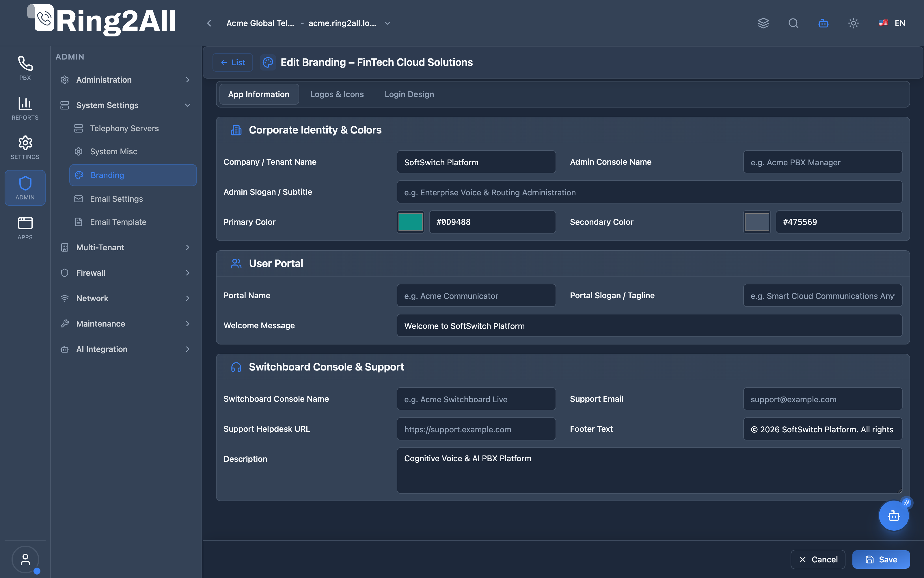
Task: Expand the Firewall menu group
Action: tap(126, 273)
